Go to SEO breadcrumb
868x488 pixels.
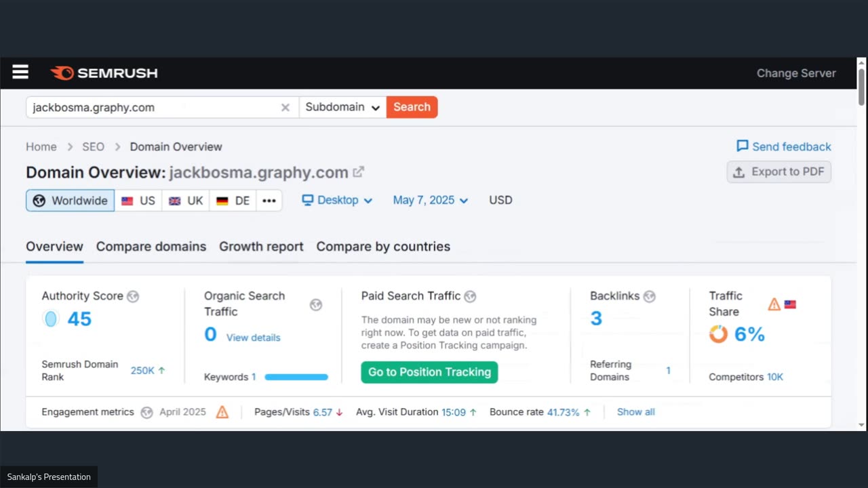pyautogui.click(x=94, y=146)
